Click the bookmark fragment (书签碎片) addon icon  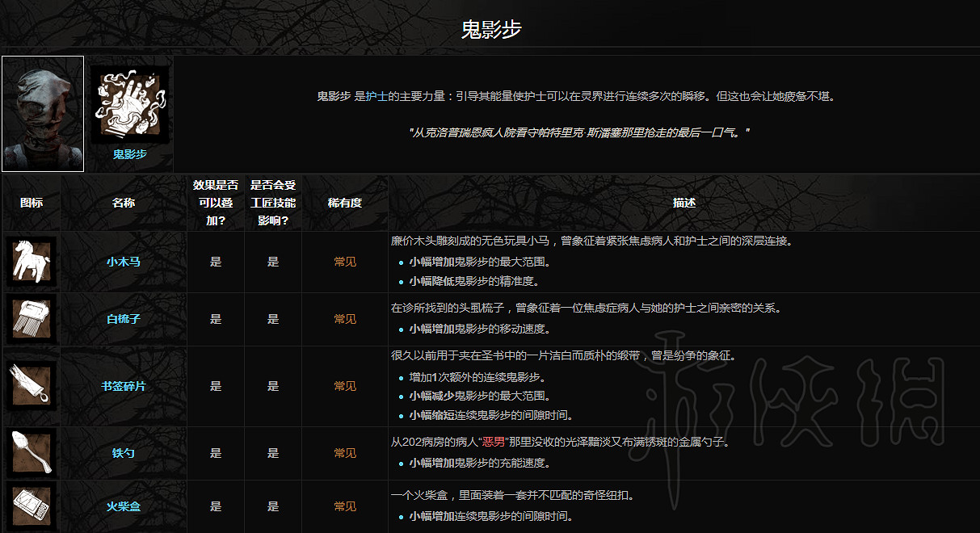[32, 386]
